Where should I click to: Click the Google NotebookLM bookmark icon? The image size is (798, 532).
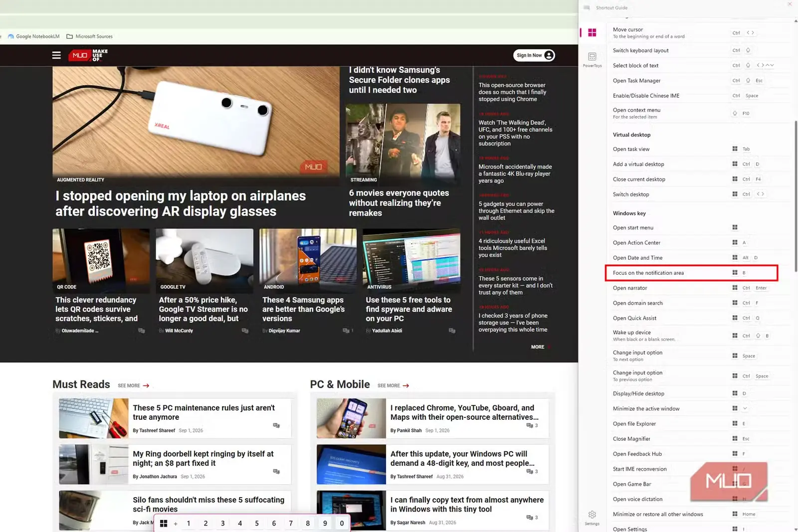pos(11,36)
